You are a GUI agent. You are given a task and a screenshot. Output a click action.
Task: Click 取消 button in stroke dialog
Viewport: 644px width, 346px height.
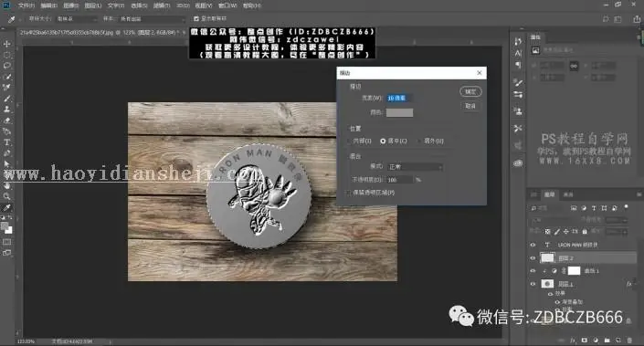[470, 106]
